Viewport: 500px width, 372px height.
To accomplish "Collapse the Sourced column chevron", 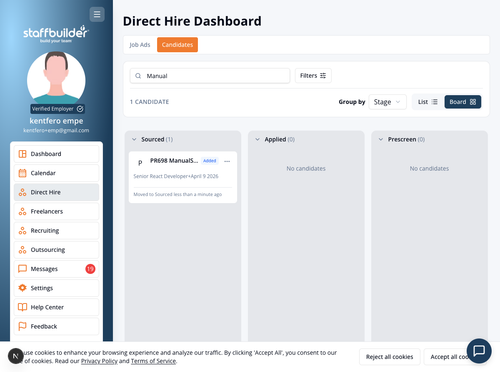I will tap(134, 139).
